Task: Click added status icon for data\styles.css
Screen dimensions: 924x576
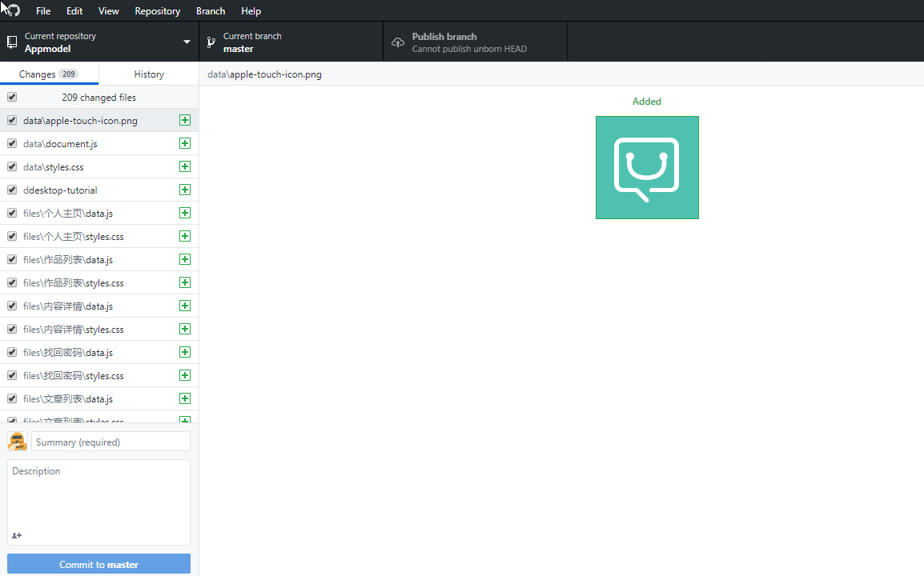Action: point(185,166)
